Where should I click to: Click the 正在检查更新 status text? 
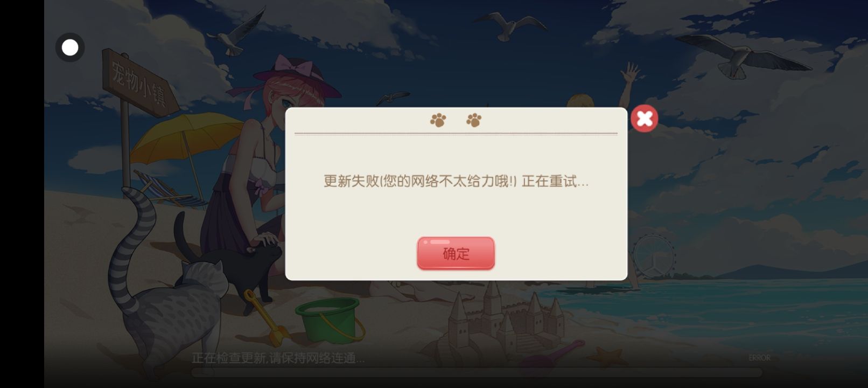coord(278,358)
